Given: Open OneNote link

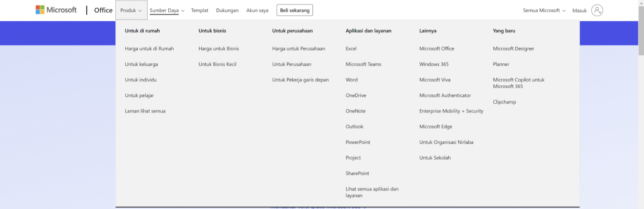Looking at the screenshot, I should tap(355, 111).
